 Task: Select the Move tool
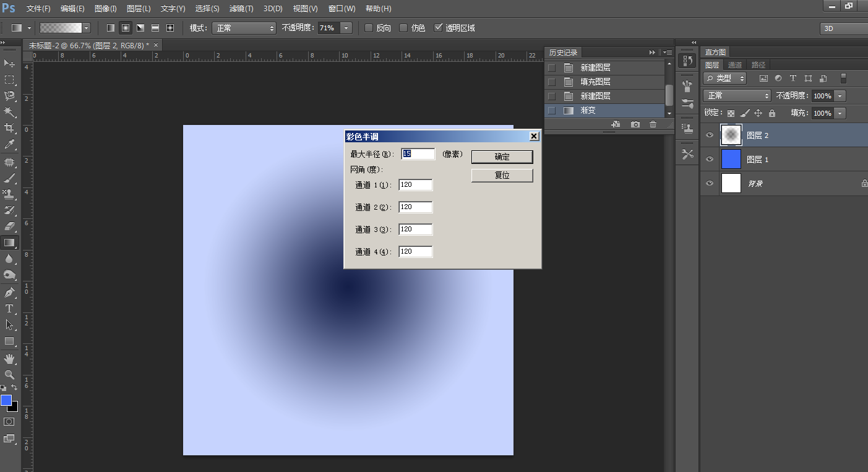[x=9, y=63]
